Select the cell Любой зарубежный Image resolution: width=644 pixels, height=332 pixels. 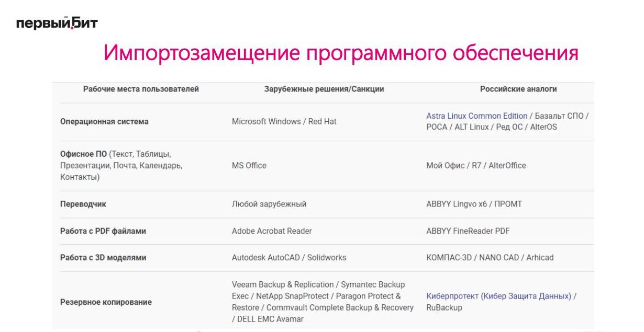click(x=269, y=204)
